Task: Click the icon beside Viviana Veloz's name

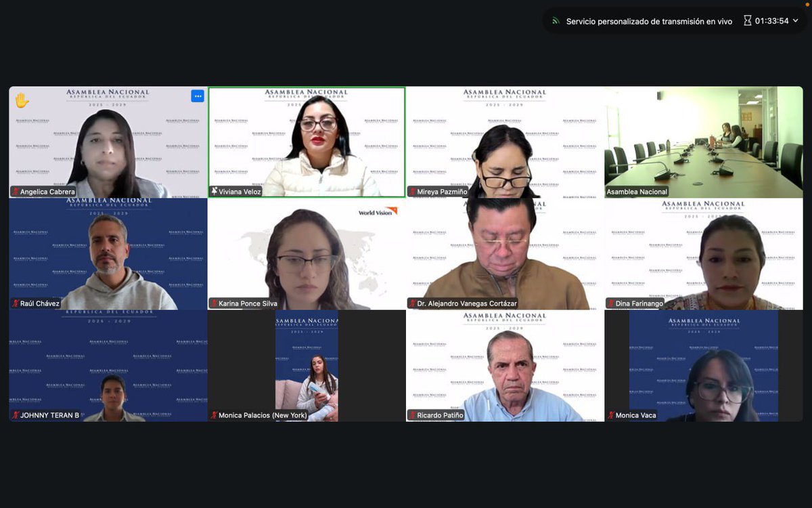Action: (x=214, y=192)
